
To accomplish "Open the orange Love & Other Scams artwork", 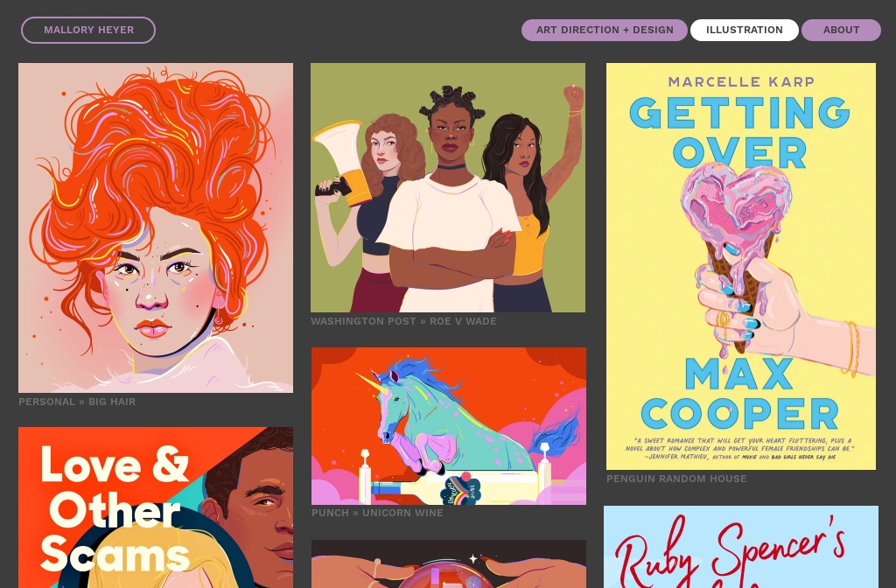I will point(156,507).
